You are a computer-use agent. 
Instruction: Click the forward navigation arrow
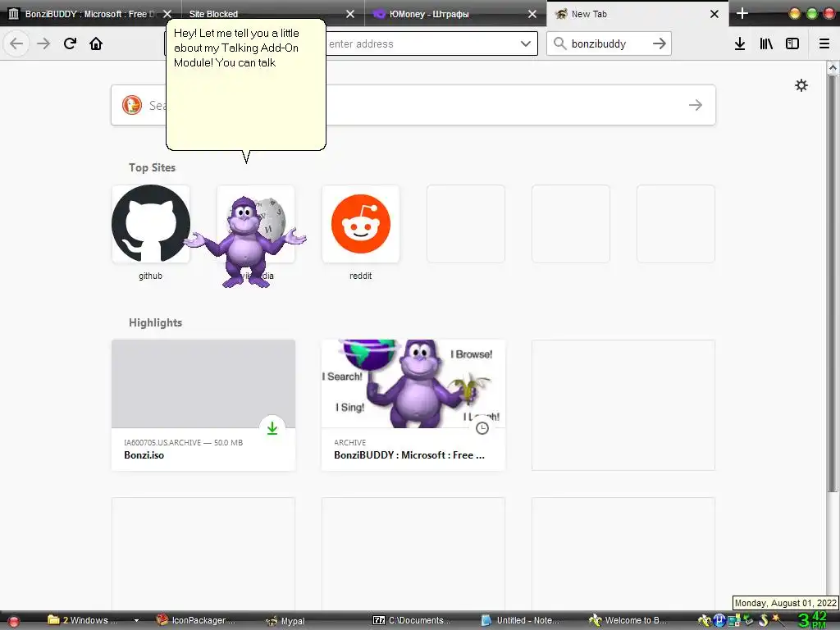43,43
